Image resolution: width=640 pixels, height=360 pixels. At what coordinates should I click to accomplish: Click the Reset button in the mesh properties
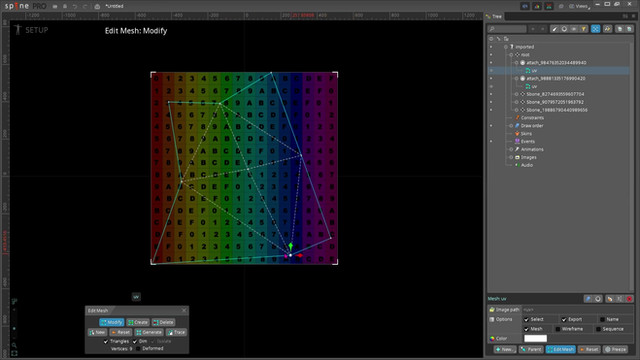click(589, 349)
